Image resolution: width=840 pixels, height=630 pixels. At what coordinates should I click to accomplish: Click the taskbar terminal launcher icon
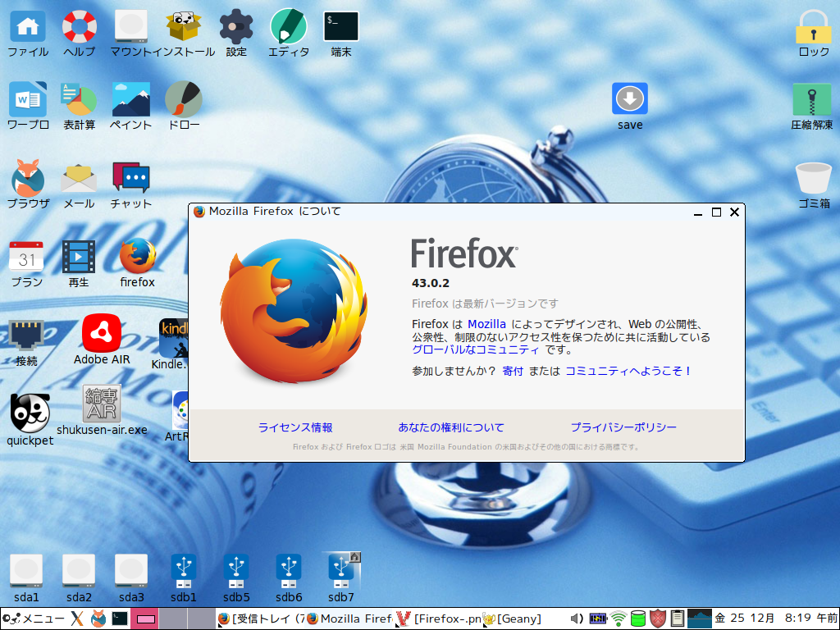pyautogui.click(x=120, y=619)
